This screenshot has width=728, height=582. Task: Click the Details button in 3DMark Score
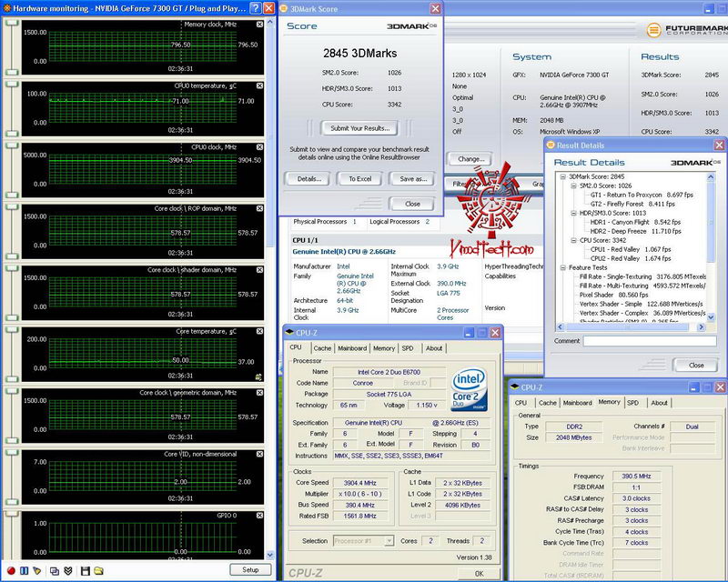pos(309,178)
